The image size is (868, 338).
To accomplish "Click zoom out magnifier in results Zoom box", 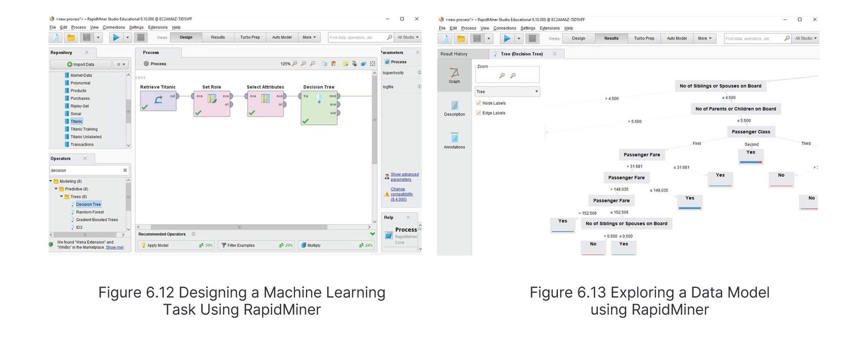I will [x=513, y=75].
